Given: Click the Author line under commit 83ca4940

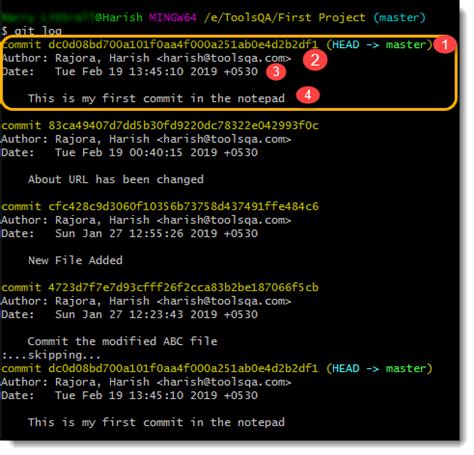Looking at the screenshot, I should [x=146, y=139].
